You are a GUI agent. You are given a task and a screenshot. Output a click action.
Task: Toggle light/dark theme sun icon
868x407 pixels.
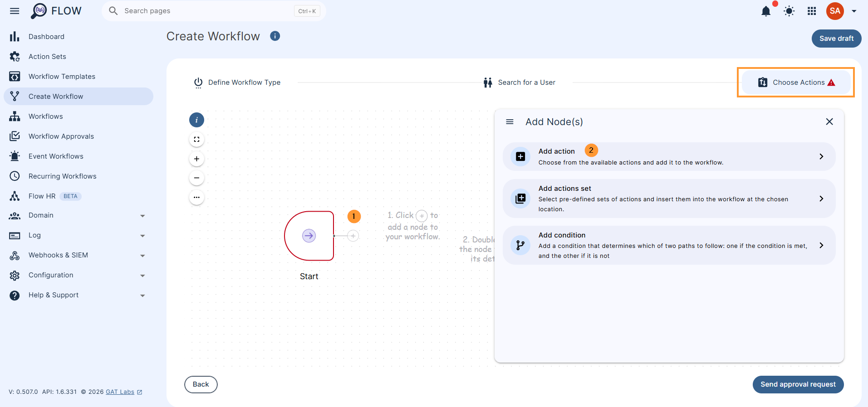click(789, 11)
